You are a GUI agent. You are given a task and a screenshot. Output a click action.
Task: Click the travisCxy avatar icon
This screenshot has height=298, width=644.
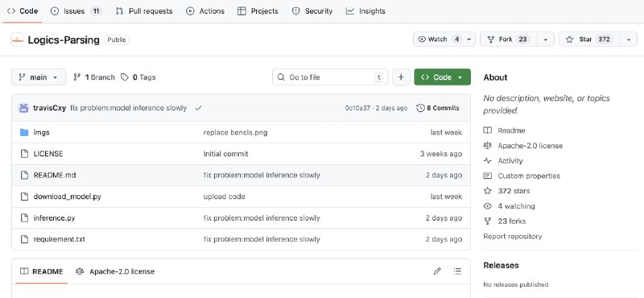[x=24, y=108]
